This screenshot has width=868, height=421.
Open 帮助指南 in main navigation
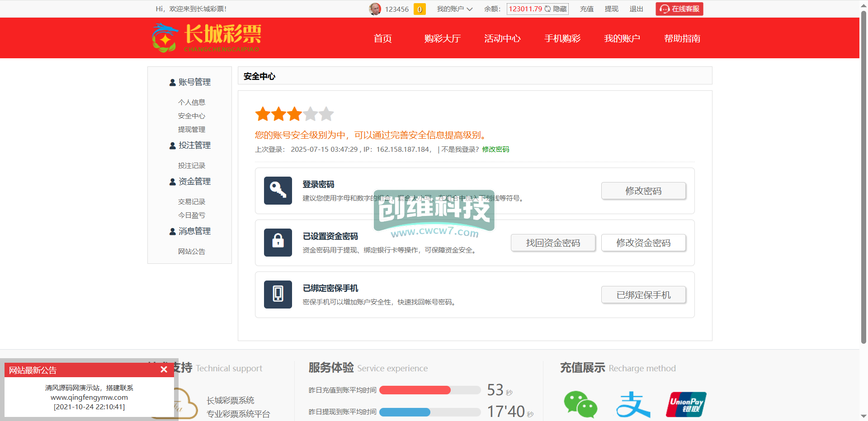(x=682, y=38)
